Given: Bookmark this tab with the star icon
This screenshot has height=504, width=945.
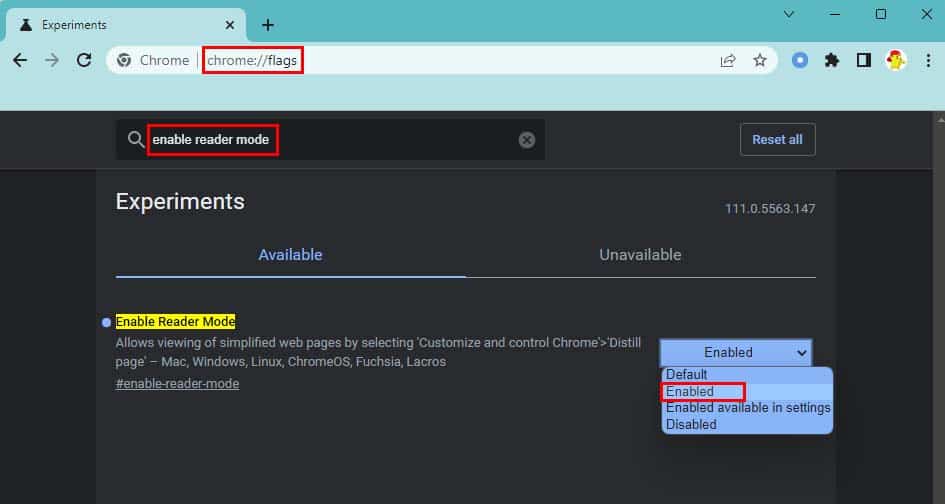Looking at the screenshot, I should [760, 60].
